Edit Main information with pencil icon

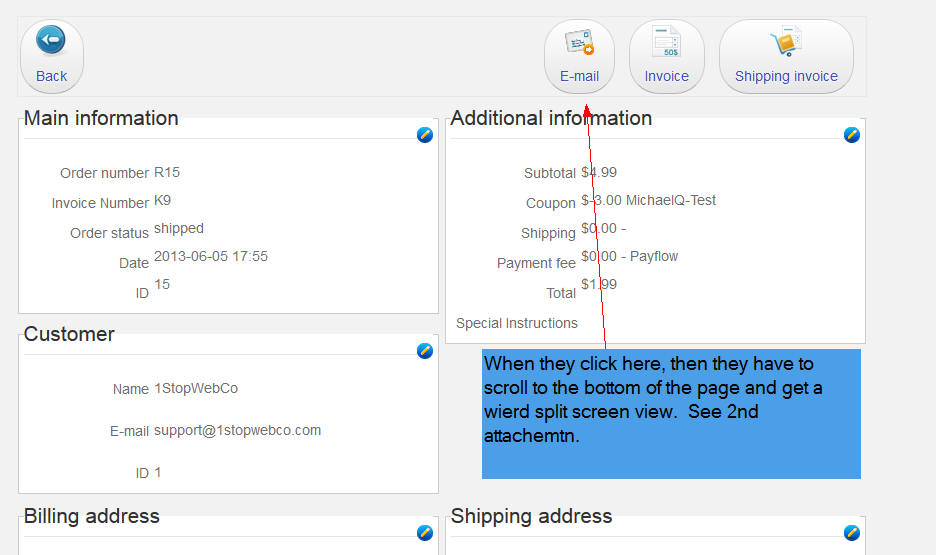[425, 135]
